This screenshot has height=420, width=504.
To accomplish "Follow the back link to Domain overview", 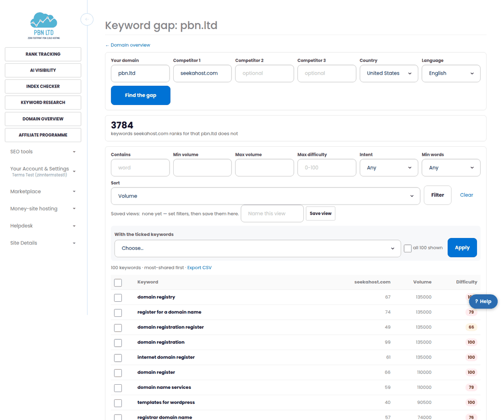I will pyautogui.click(x=128, y=45).
